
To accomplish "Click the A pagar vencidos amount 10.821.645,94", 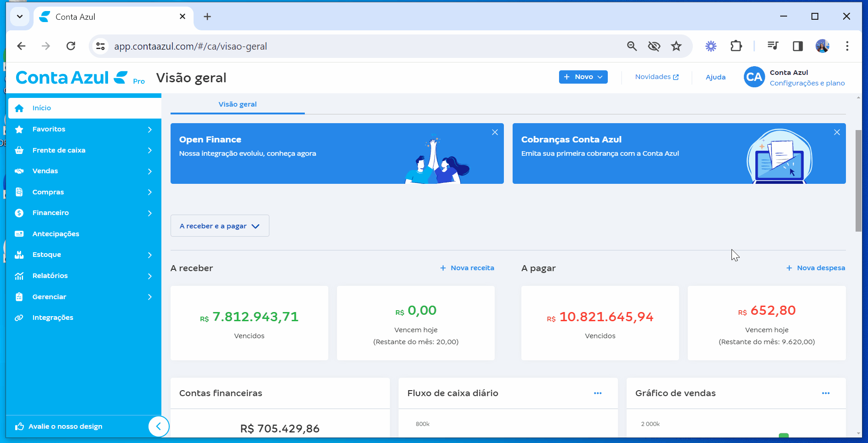I will (600, 317).
